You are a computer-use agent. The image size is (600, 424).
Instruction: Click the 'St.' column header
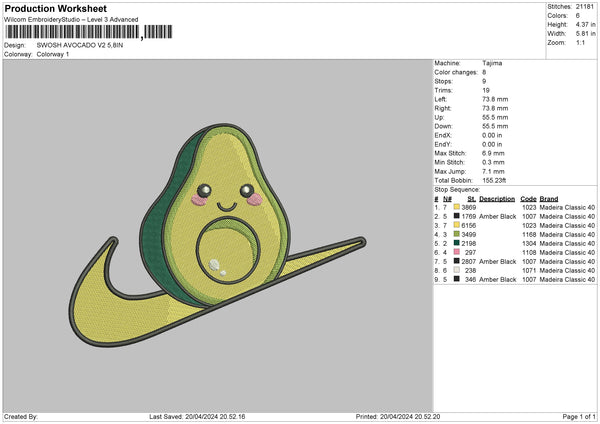[x=472, y=199]
